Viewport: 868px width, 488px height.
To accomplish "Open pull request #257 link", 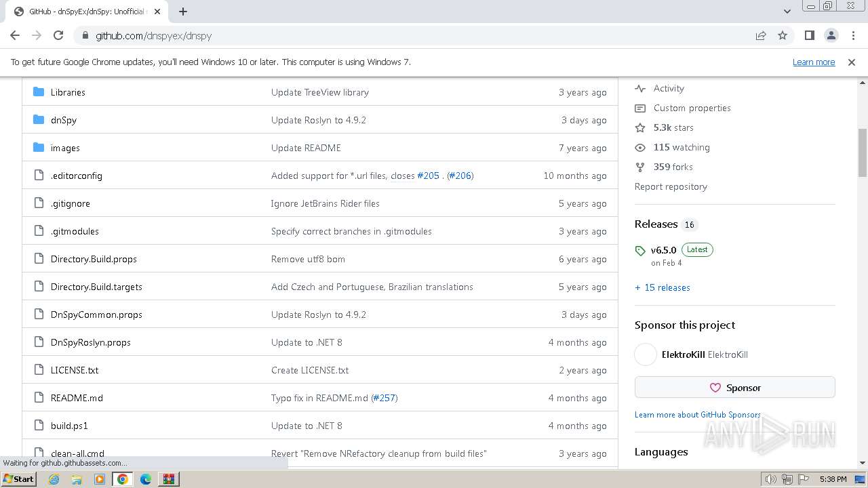I will (x=384, y=398).
